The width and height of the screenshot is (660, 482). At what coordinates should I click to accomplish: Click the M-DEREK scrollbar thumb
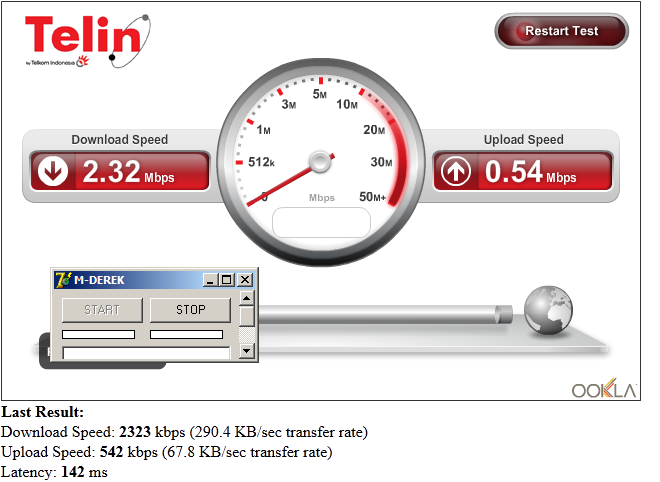click(247, 316)
